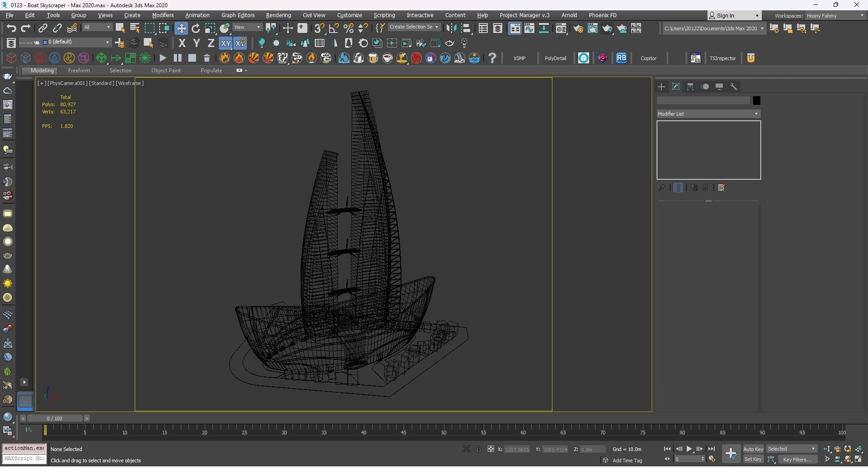
Task: Click the Play Animation button
Action: (x=689, y=449)
